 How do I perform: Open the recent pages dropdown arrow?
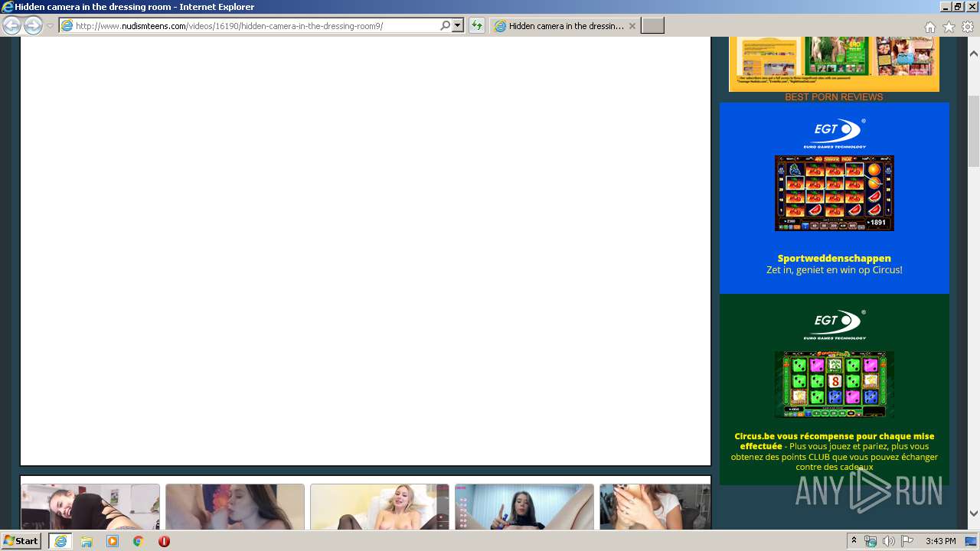click(50, 26)
